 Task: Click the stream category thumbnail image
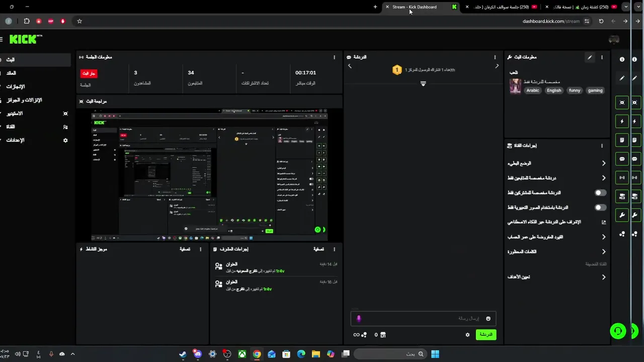pos(515,86)
